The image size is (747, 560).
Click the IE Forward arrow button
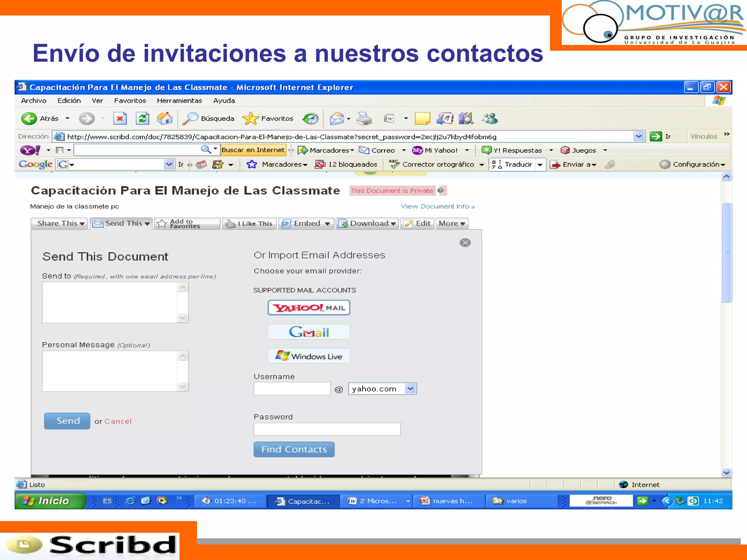pyautogui.click(x=87, y=118)
